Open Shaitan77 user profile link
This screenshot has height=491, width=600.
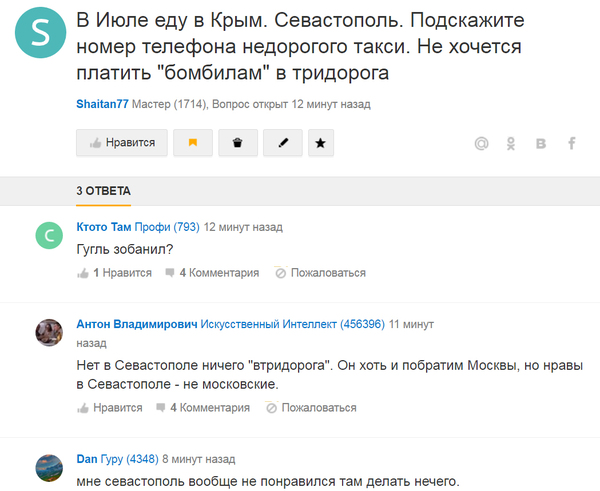[102, 104]
